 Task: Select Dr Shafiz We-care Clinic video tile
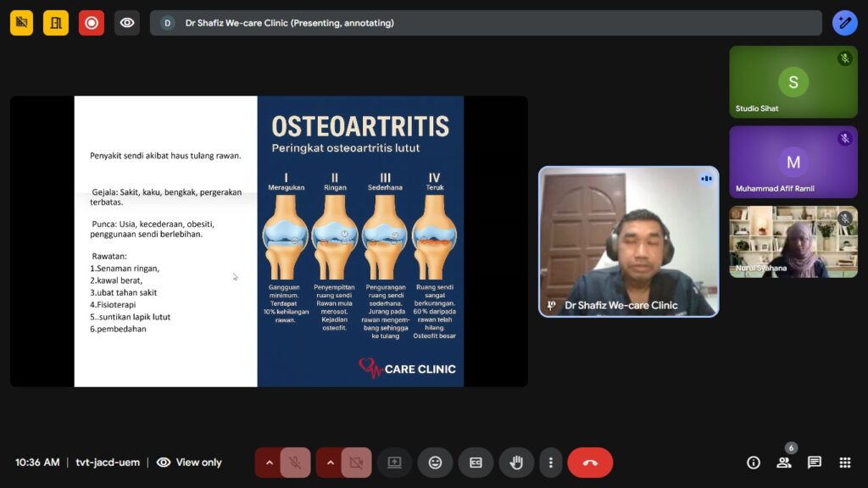point(628,241)
